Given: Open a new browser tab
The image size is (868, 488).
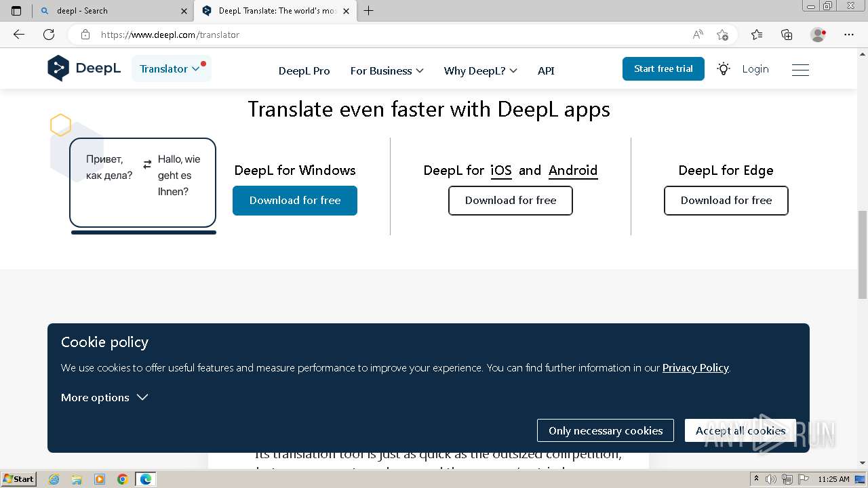Looking at the screenshot, I should pyautogui.click(x=368, y=11).
